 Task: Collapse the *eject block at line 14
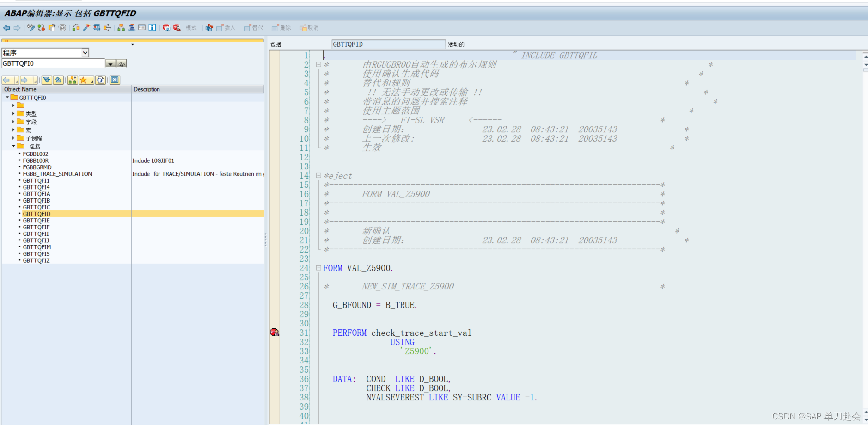point(318,175)
